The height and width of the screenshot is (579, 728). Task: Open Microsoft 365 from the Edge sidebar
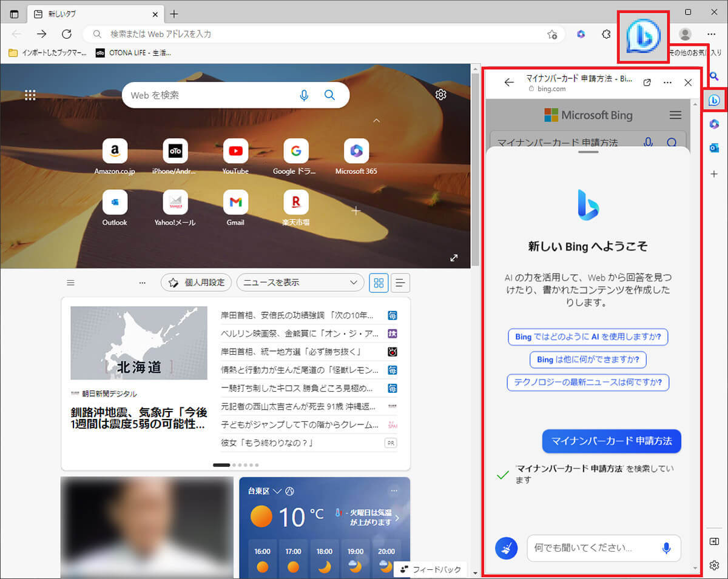tap(715, 124)
